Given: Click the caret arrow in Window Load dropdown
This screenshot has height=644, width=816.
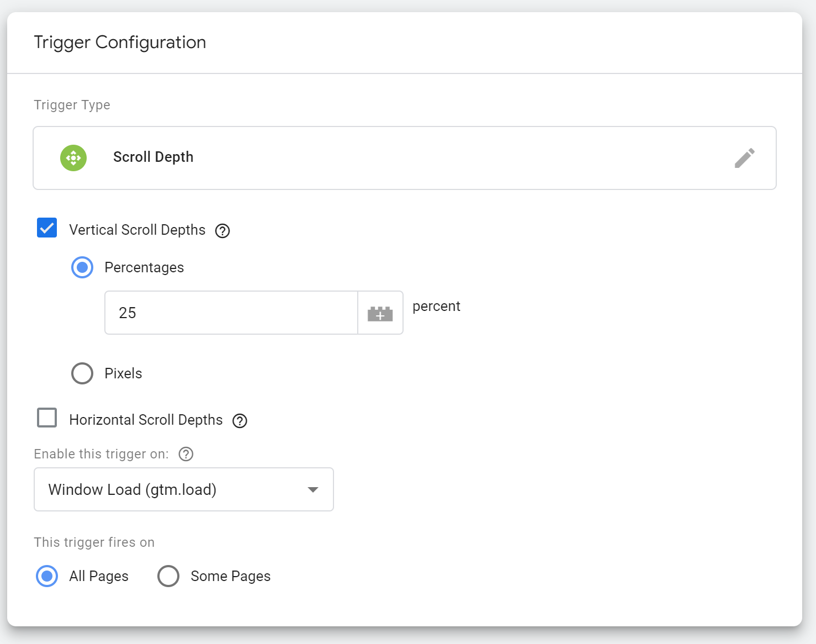Looking at the screenshot, I should click(313, 490).
